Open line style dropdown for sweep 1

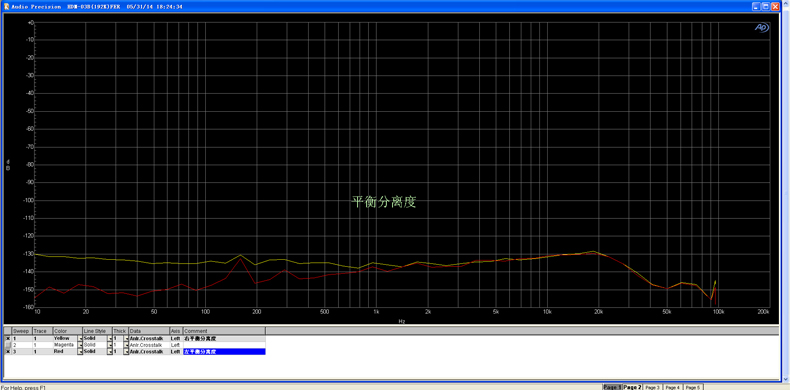click(x=110, y=338)
